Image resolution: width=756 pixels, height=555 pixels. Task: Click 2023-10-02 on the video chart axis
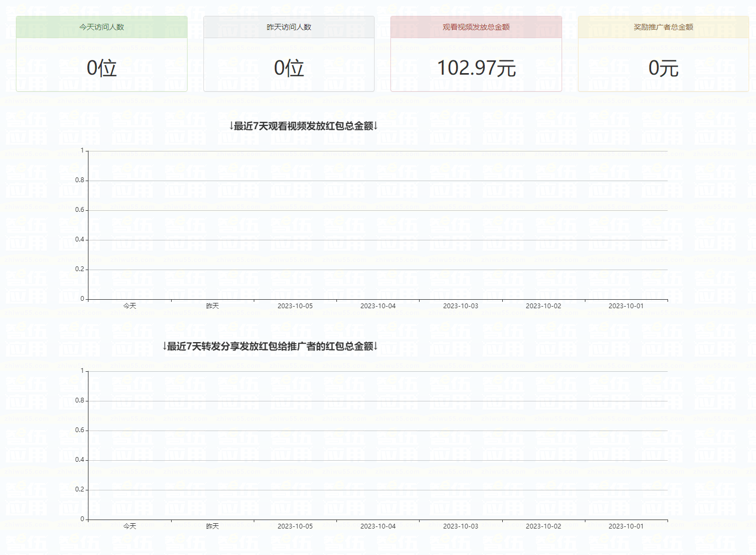coord(543,306)
